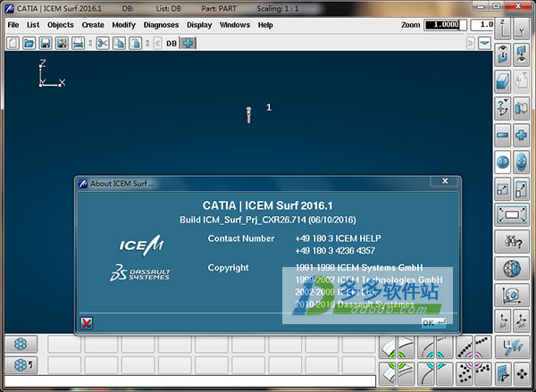This screenshot has width=536, height=392.
Task: Click the command input line at bottom
Action: click(x=190, y=380)
